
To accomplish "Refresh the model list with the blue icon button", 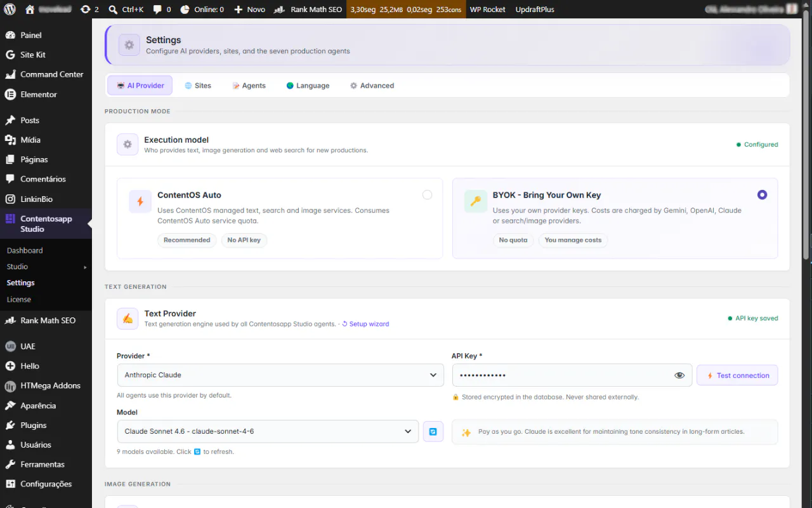I will pyautogui.click(x=433, y=432).
